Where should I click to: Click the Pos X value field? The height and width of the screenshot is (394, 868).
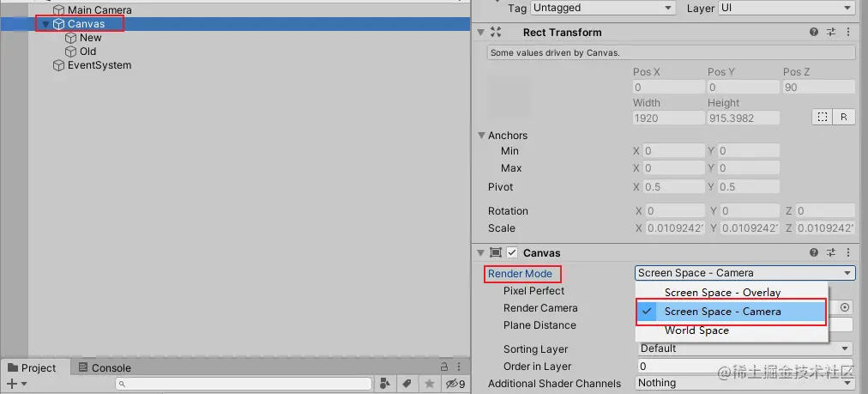pyautogui.click(x=669, y=87)
